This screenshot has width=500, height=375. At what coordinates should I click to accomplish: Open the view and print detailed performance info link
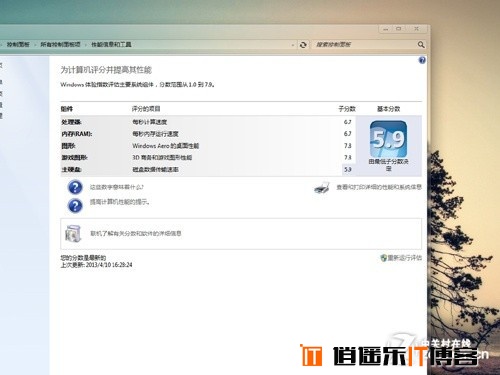(x=379, y=187)
